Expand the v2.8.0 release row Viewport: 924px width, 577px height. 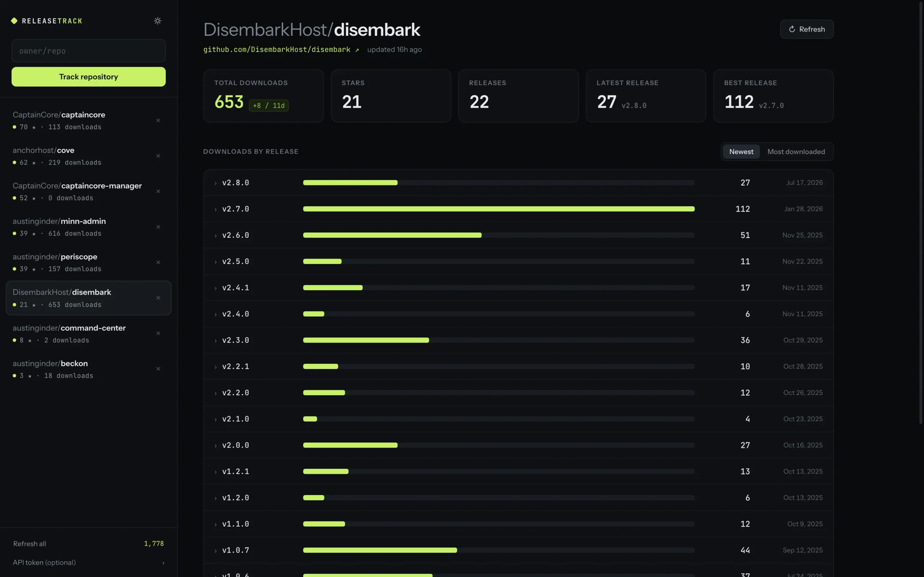click(519, 183)
